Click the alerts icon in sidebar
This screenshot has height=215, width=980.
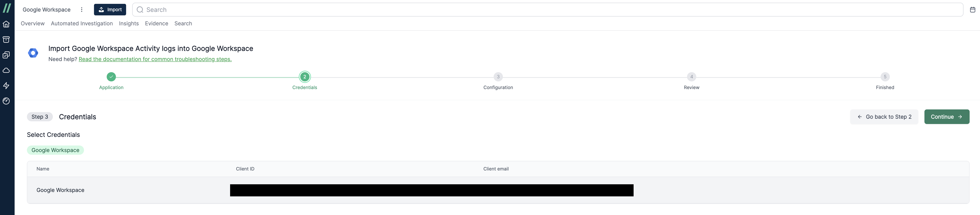7,86
